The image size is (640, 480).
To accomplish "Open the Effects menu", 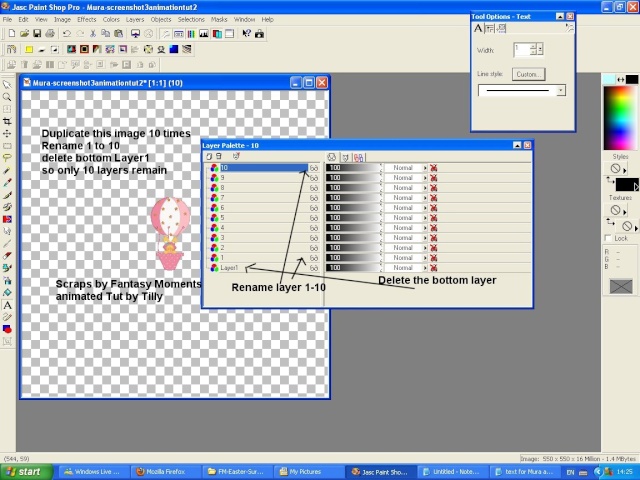I will pos(87,19).
